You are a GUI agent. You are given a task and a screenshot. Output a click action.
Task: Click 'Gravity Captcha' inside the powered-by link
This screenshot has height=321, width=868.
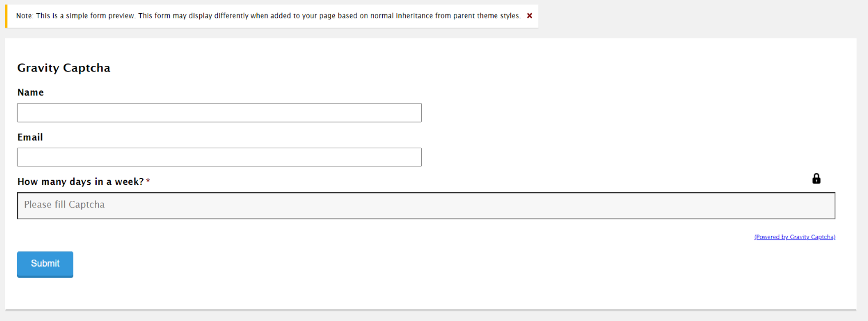[x=812, y=237]
